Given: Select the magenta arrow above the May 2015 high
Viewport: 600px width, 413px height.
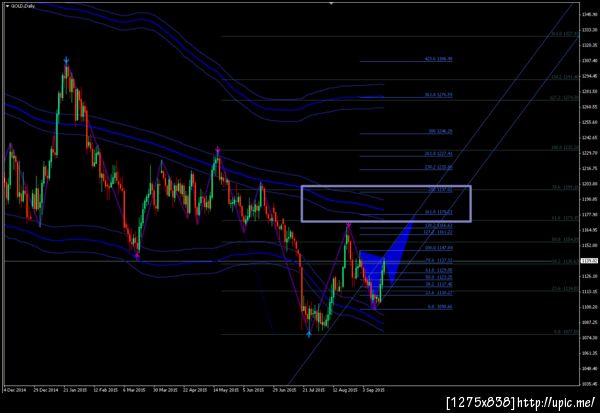Looking at the screenshot, I should (x=217, y=149).
